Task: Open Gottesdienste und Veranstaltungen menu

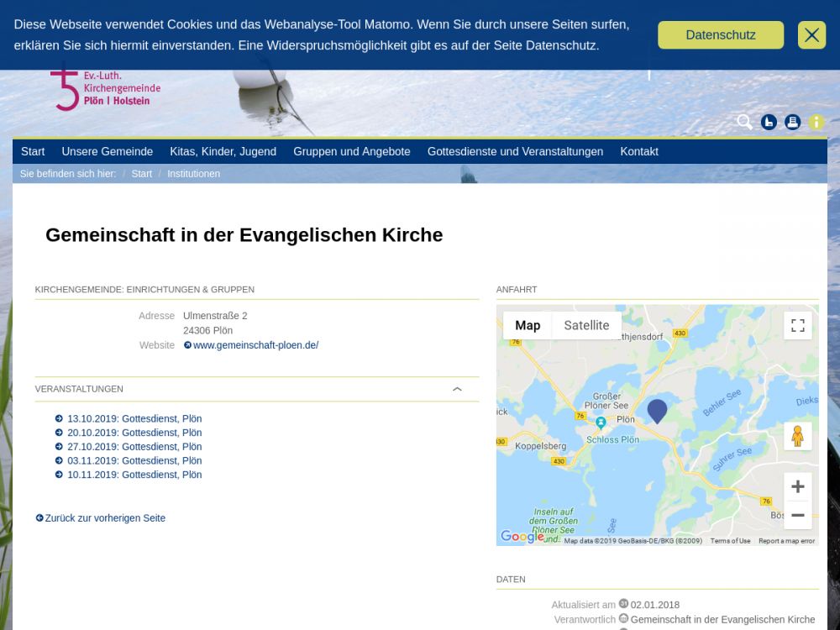Action: pos(515,152)
